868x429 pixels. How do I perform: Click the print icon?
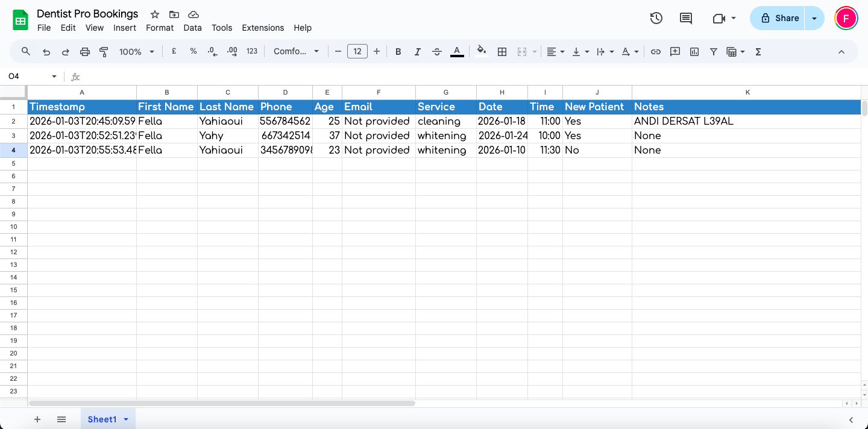pos(84,52)
